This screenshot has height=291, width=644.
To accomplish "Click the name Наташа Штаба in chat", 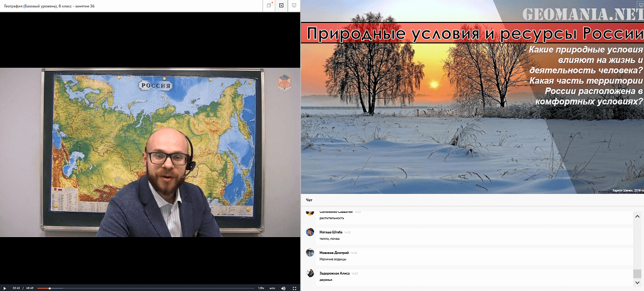I will 330,232.
